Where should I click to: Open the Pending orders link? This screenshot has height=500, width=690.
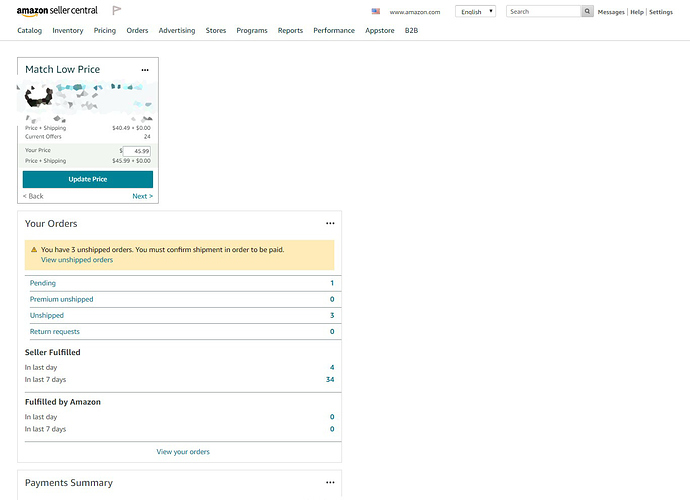(x=43, y=283)
